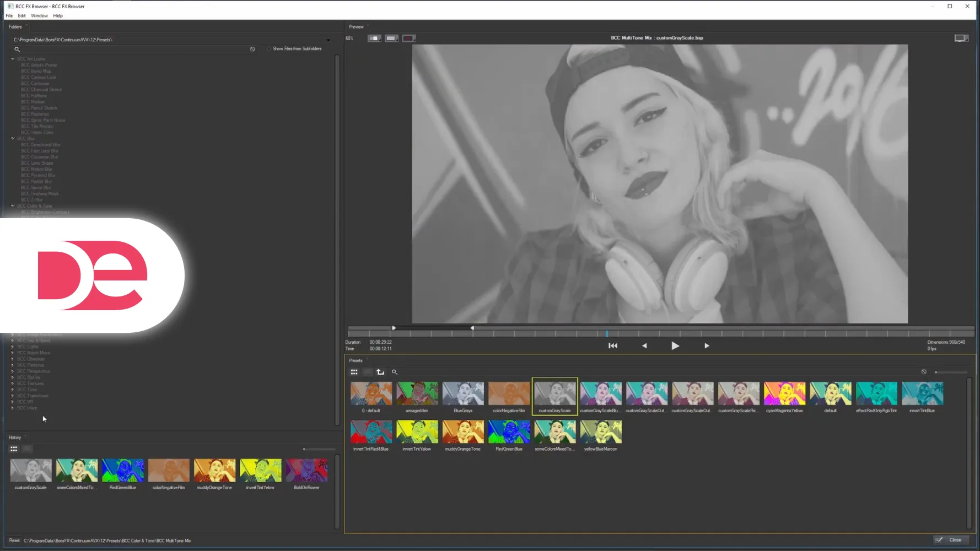This screenshot has height=551, width=980.
Task: Enable Show Files from Subfolders
Action: point(269,49)
